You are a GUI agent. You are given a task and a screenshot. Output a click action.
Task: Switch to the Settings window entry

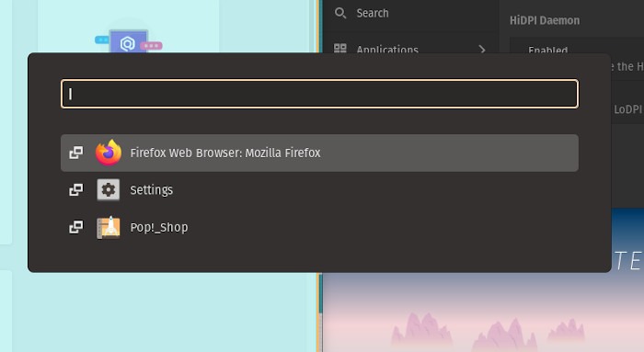click(x=319, y=190)
